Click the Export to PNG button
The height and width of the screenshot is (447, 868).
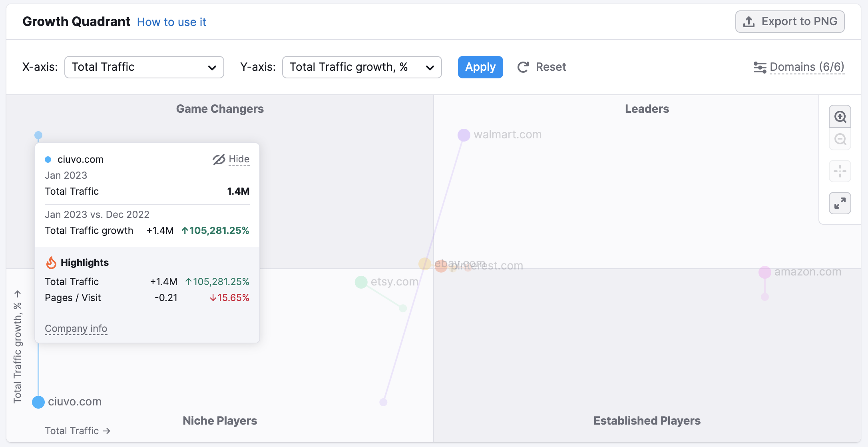790,22
